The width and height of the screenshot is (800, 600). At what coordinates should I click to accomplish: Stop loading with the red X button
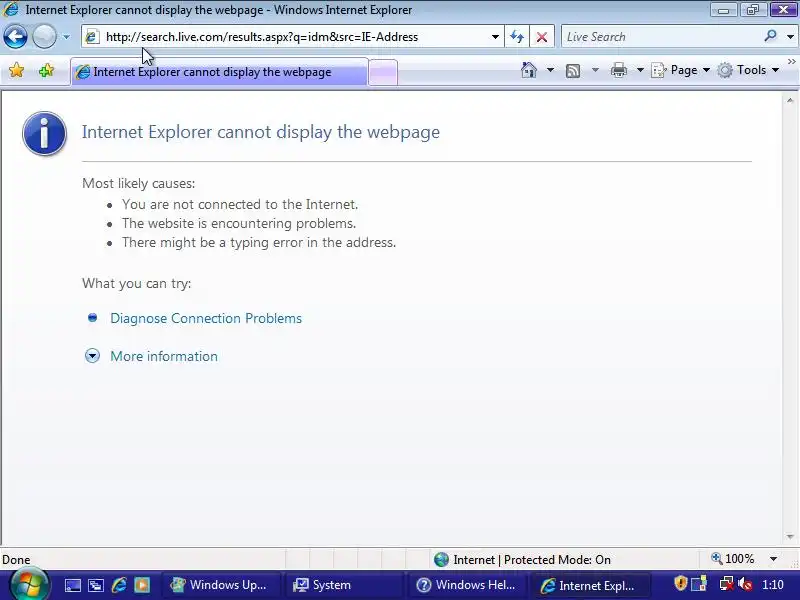pyautogui.click(x=542, y=37)
